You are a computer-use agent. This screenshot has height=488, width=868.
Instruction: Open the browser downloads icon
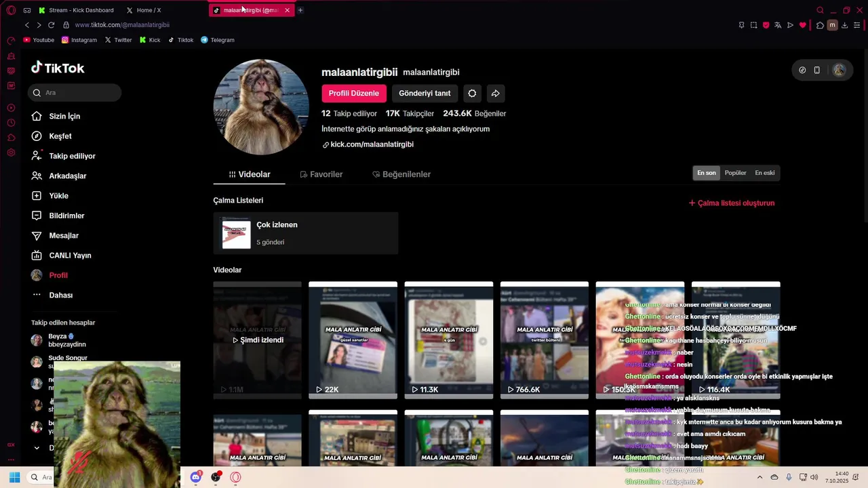[844, 25]
